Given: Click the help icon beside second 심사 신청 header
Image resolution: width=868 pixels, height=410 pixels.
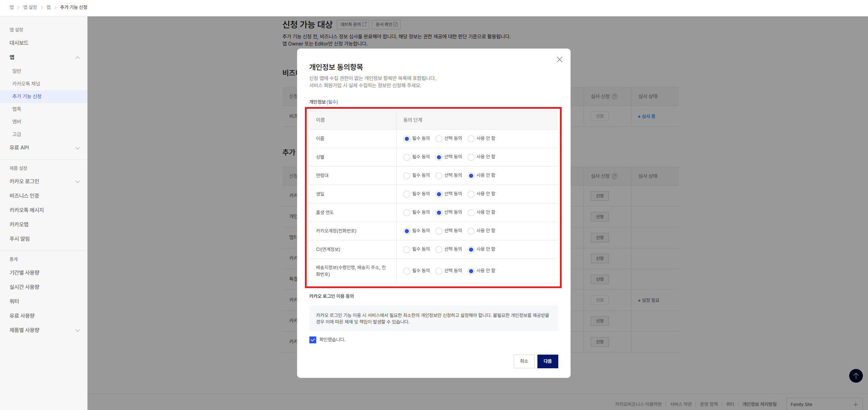Looking at the screenshot, I should coord(615,176).
